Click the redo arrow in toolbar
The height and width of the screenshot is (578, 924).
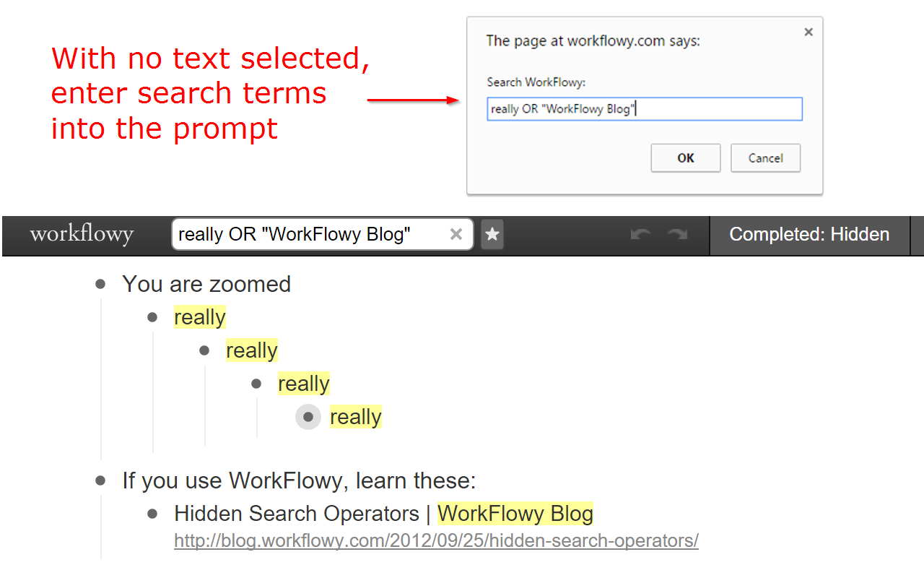(677, 234)
